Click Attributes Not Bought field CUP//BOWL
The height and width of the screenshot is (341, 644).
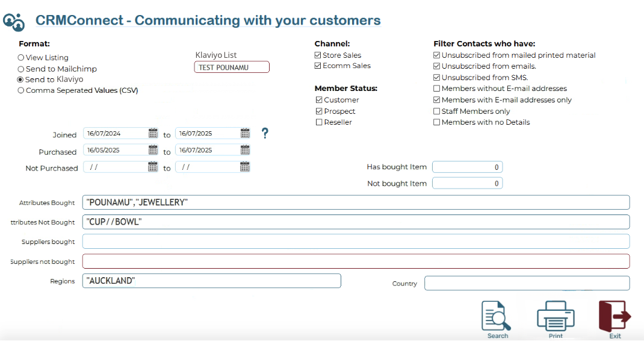click(x=356, y=222)
